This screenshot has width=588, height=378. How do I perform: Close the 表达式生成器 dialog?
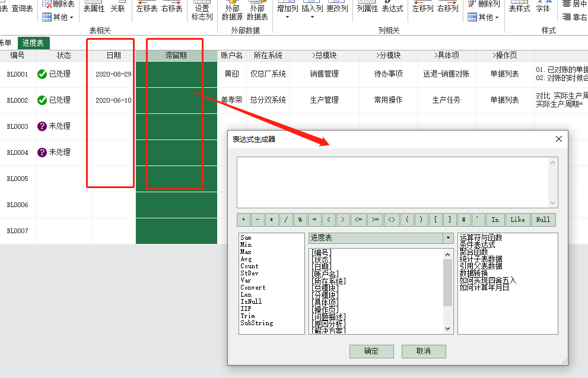click(x=559, y=139)
